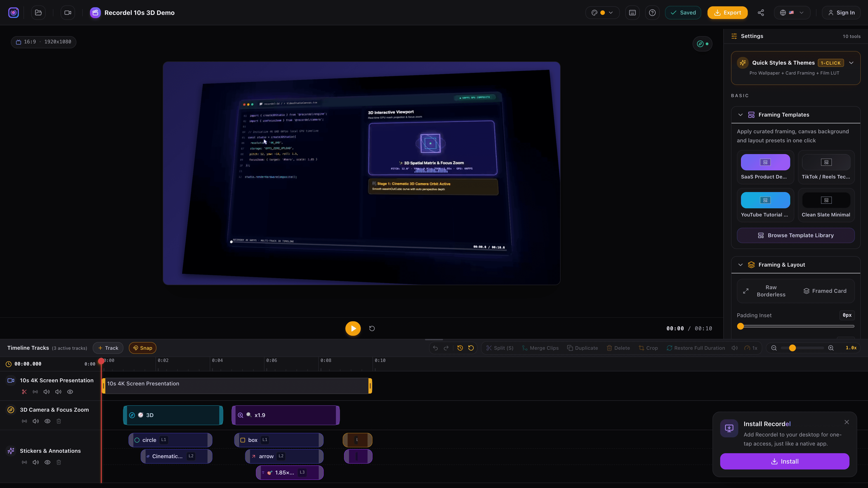Choose the SaaS Product Demo template
This screenshot has width=868, height=488.
tap(765, 167)
